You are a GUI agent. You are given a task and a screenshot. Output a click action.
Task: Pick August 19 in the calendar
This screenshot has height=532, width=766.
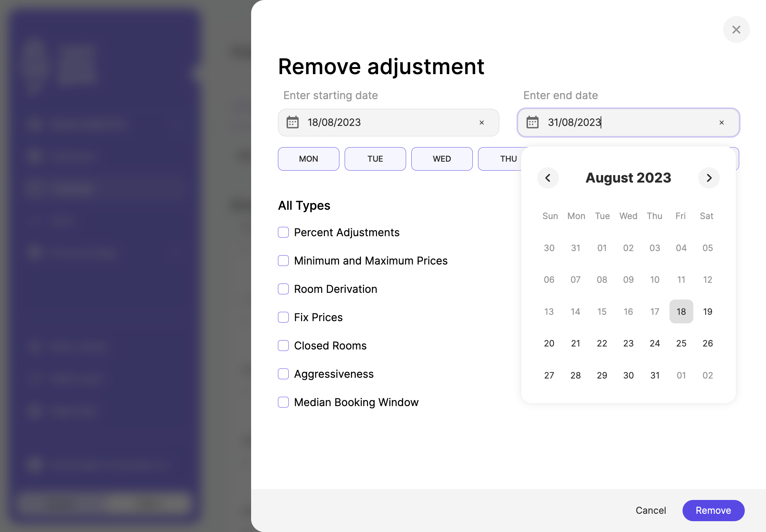(x=708, y=311)
